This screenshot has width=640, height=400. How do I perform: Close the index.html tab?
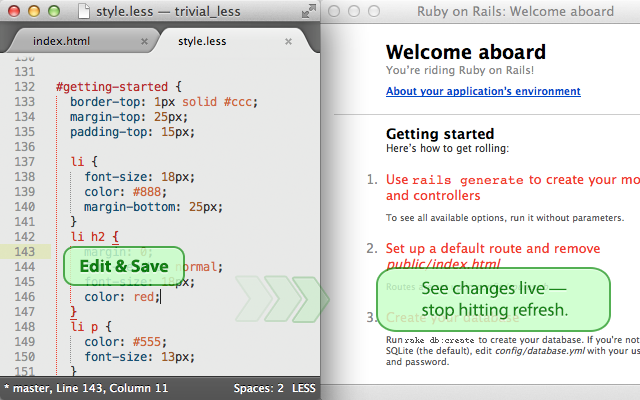pos(144,41)
